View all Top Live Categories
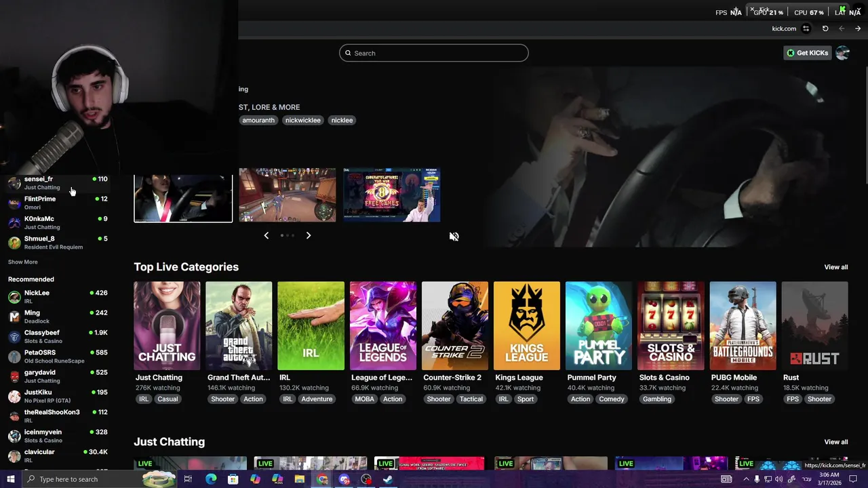This screenshot has width=868, height=488. point(835,267)
